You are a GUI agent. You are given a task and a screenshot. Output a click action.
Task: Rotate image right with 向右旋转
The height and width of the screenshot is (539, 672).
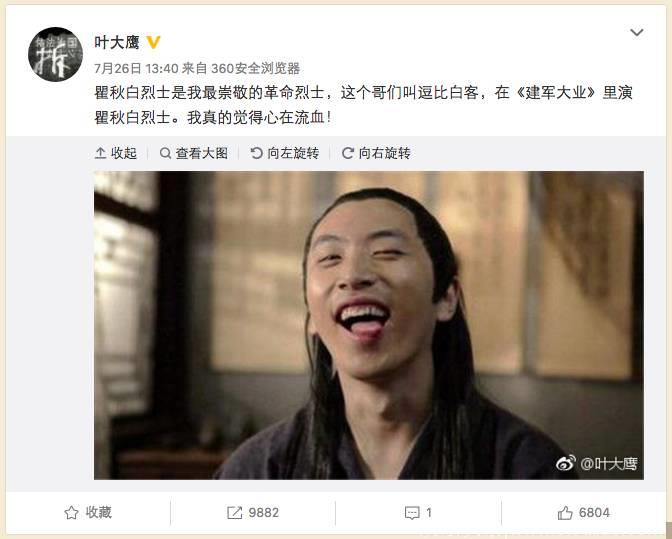pyautogui.click(x=376, y=153)
